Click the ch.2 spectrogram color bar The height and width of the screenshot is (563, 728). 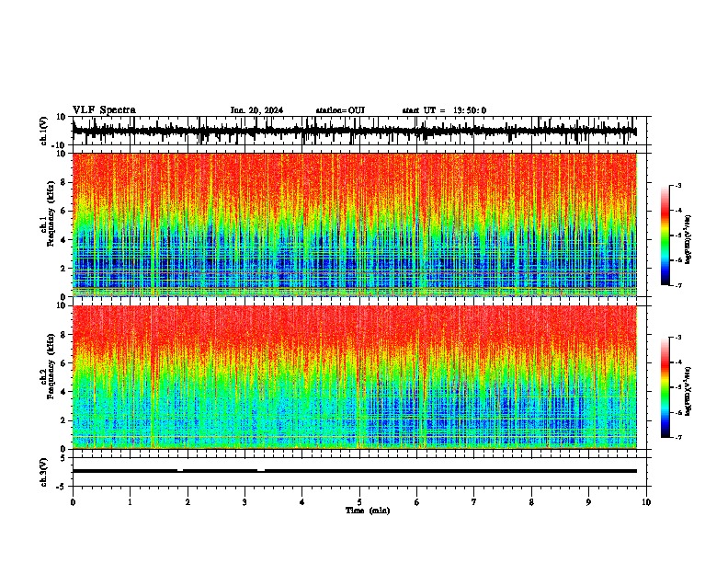(665, 387)
